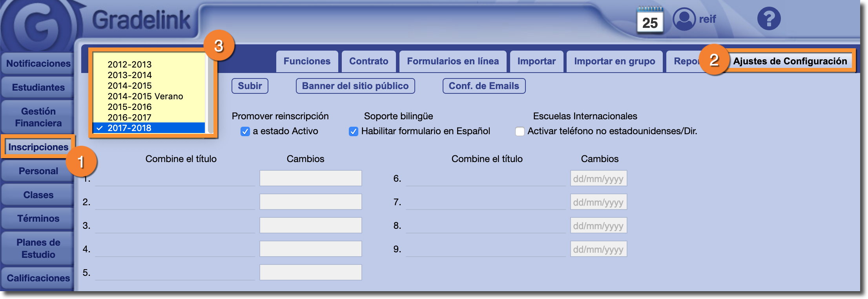This screenshot has width=868, height=299.
Task: Open the help question mark icon
Action: tap(768, 19)
